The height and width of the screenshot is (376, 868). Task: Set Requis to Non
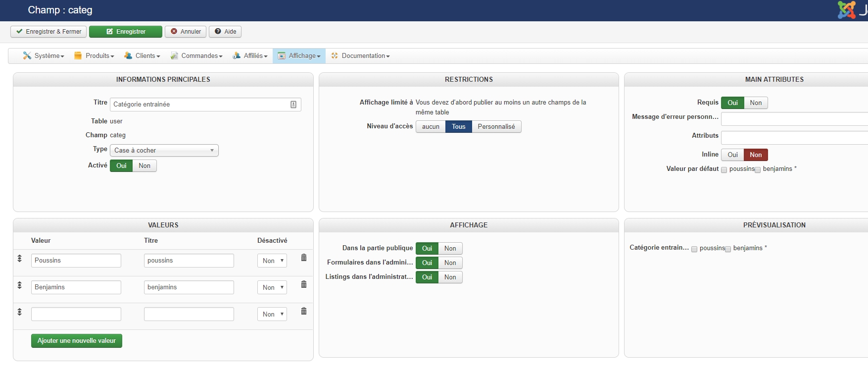click(756, 103)
